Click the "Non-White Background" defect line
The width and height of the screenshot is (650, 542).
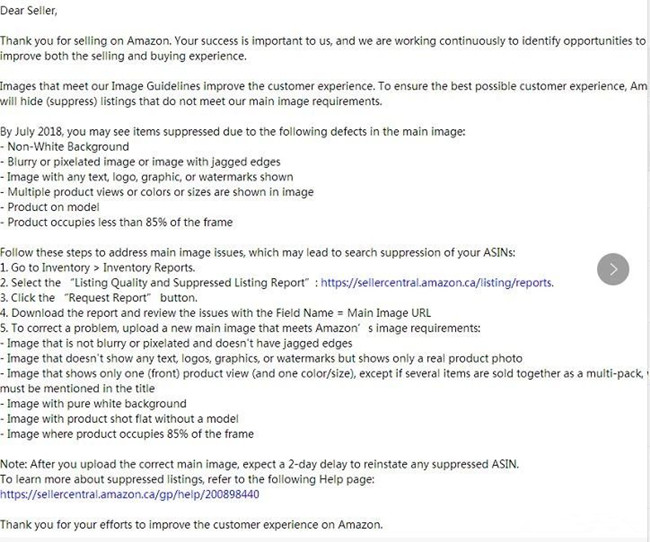[68, 146]
